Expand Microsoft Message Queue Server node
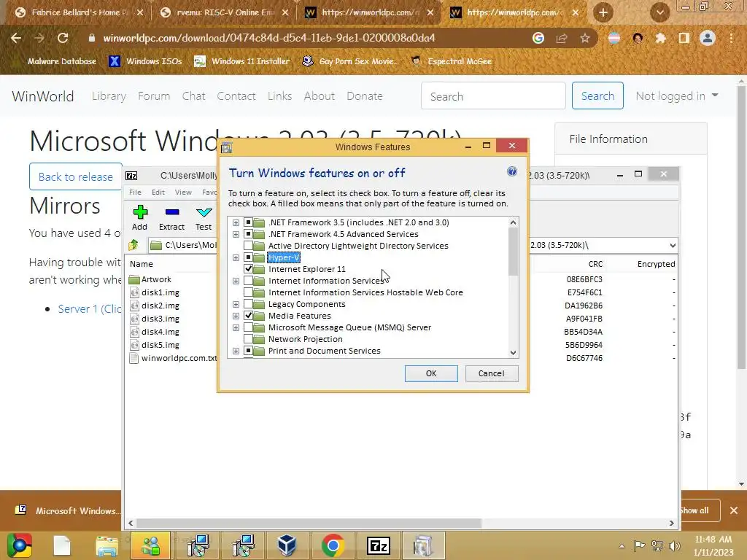Image resolution: width=747 pixels, height=560 pixels. [x=236, y=327]
